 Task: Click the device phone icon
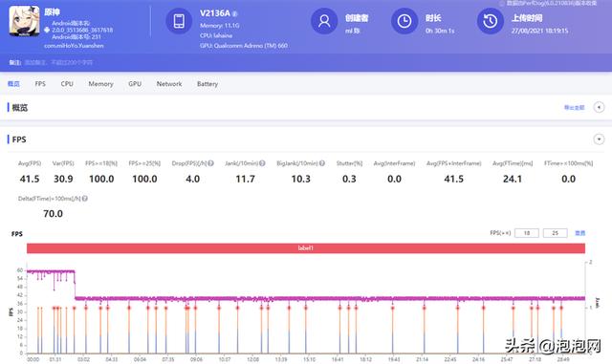[x=179, y=21]
